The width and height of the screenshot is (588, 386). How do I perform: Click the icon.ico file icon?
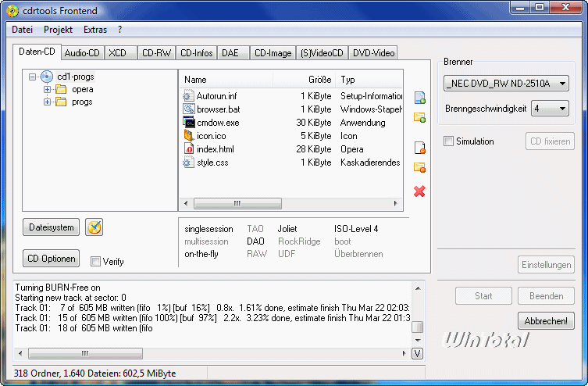point(189,135)
